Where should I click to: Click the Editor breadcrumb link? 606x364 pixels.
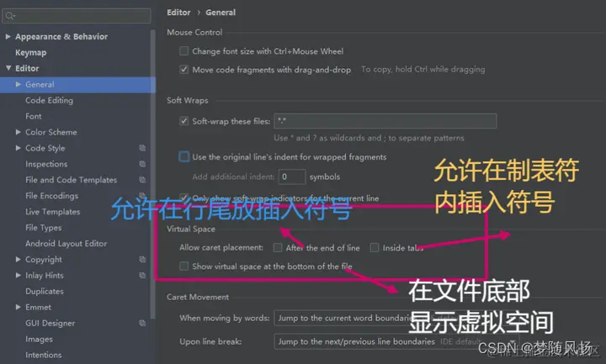pos(178,13)
